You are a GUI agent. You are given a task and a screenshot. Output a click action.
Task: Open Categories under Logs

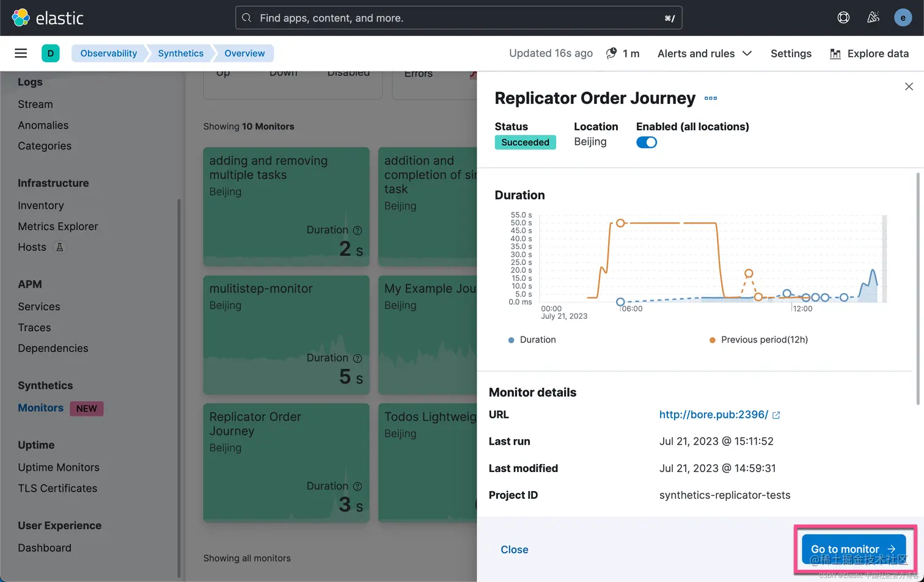[x=45, y=146]
